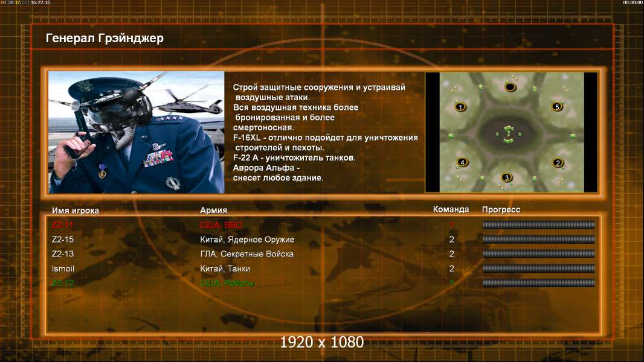This screenshot has width=644, height=362.
Task: Click army 'Китай, Танки'
Action: 225,269
